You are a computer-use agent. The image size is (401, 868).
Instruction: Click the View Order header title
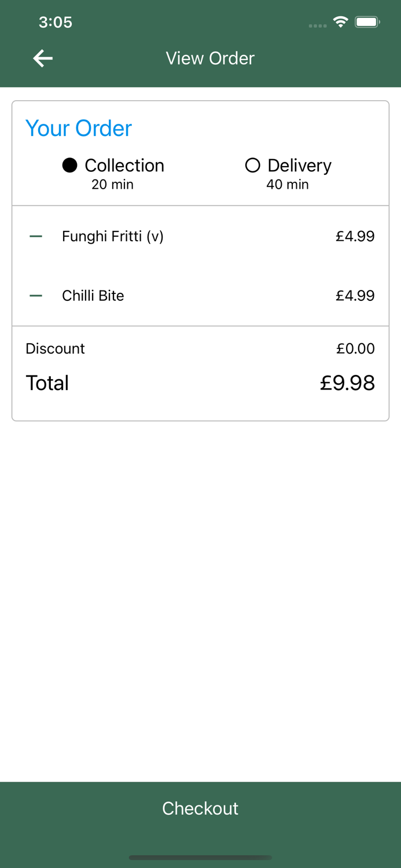(210, 58)
